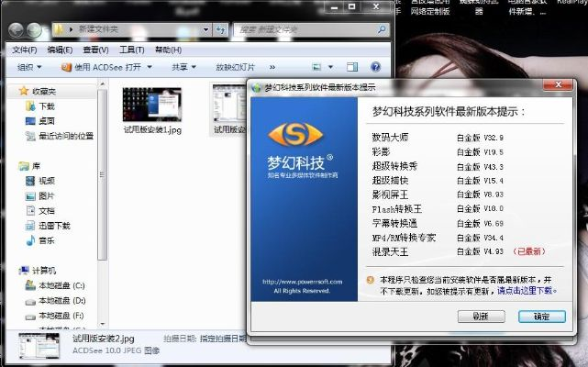This screenshot has height=367, width=588.
Task: Click the powerrsoft.com website link
Action: point(302,282)
